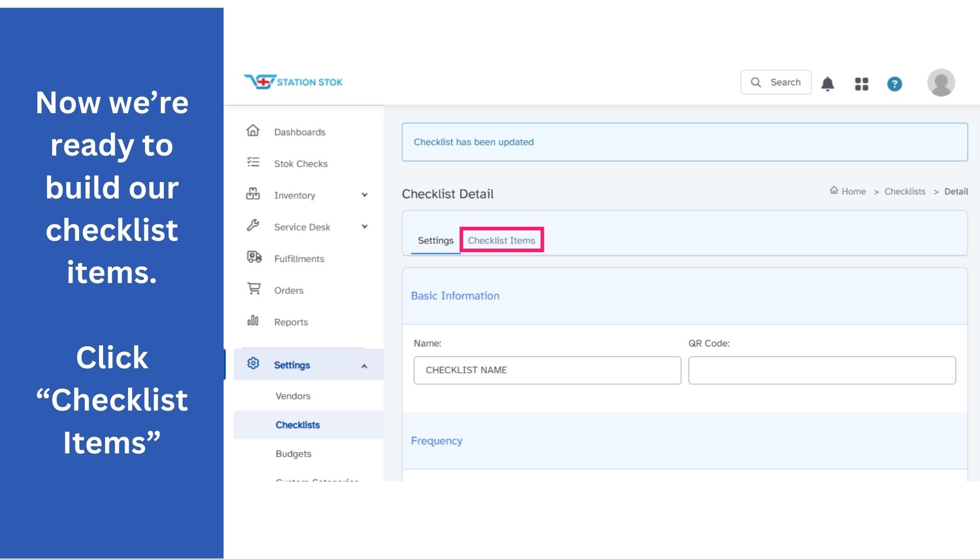Select the Settings tab in Checklist Detail
The width and height of the screenshot is (980, 559).
click(x=435, y=240)
